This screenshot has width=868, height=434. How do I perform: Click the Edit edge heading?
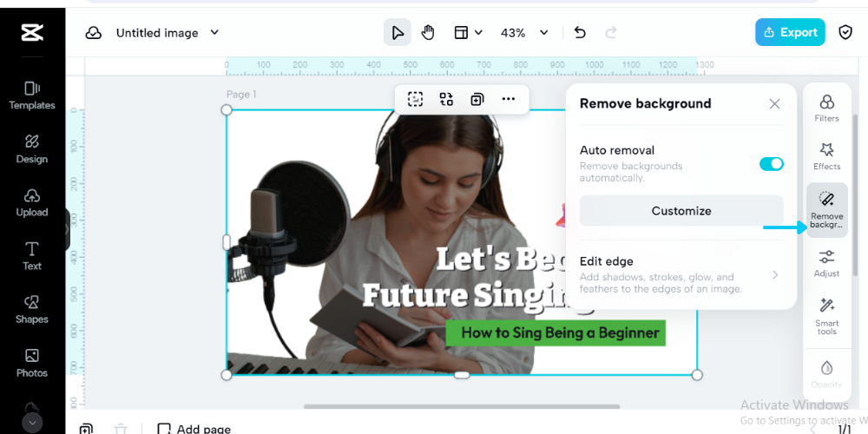click(606, 261)
